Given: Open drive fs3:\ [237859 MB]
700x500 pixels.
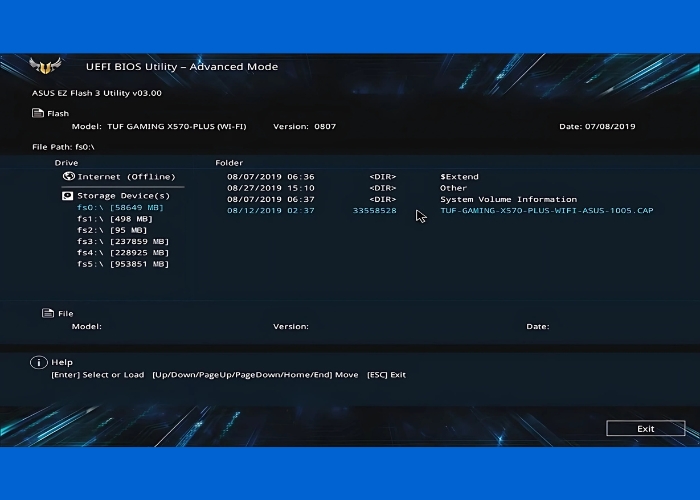Looking at the screenshot, I should pyautogui.click(x=122, y=241).
